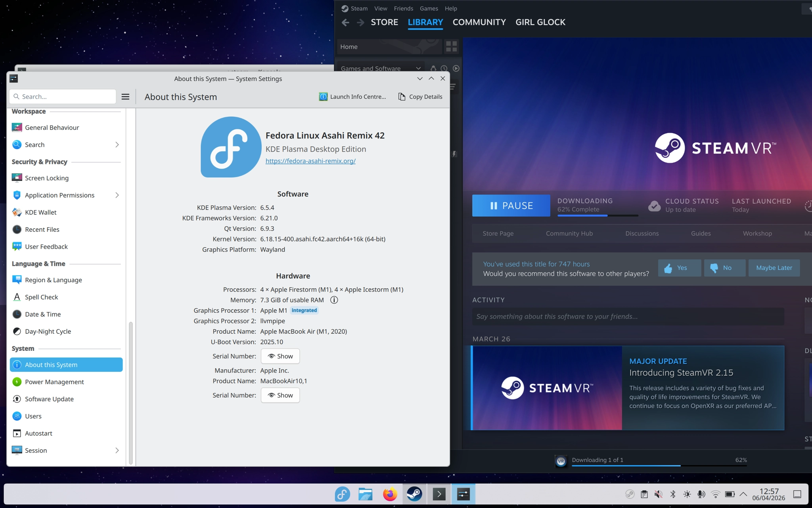Open Power Management settings

[x=66, y=382]
